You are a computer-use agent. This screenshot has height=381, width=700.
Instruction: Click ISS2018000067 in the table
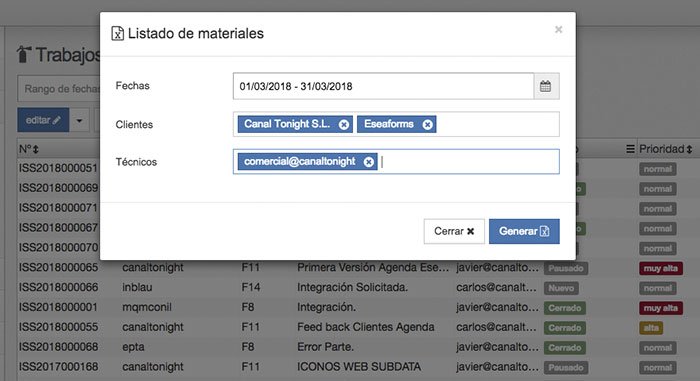click(x=58, y=228)
